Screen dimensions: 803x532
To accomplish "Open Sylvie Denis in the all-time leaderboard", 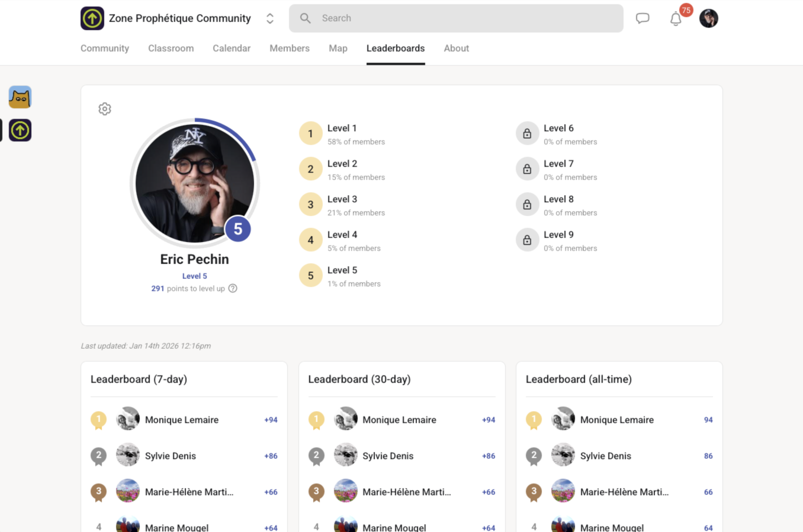I will click(x=605, y=456).
